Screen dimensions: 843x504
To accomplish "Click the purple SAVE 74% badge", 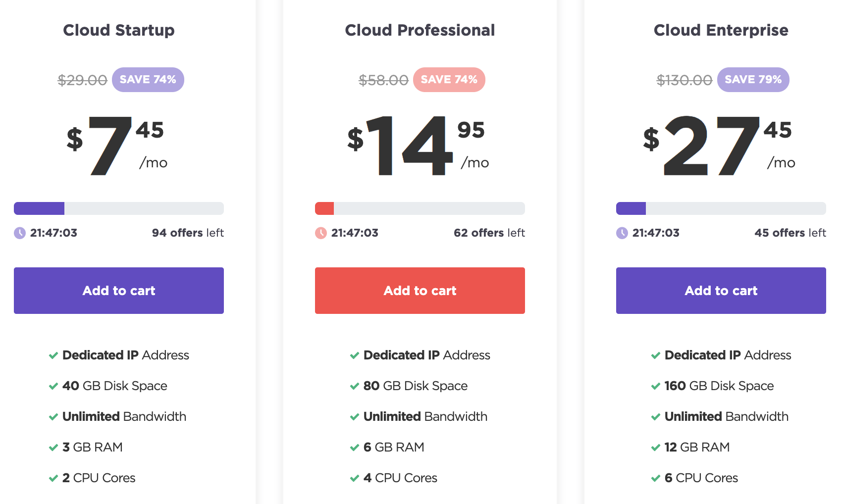I will coord(148,80).
